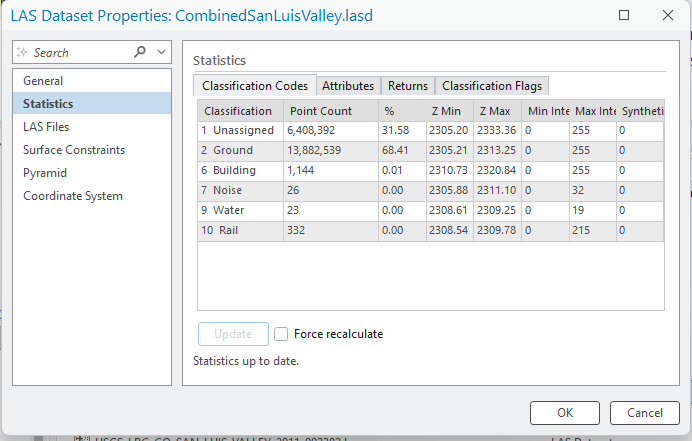Sort by the Classification column header

coord(237,111)
